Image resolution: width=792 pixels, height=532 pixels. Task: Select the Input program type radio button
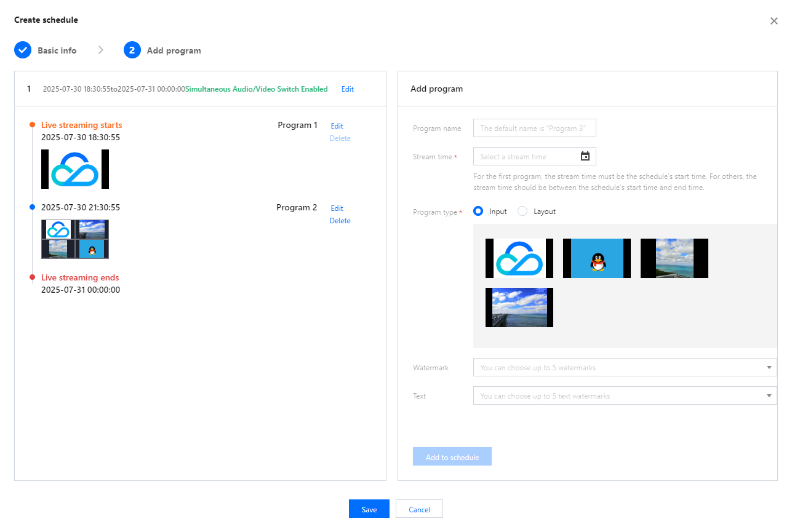[478, 211]
